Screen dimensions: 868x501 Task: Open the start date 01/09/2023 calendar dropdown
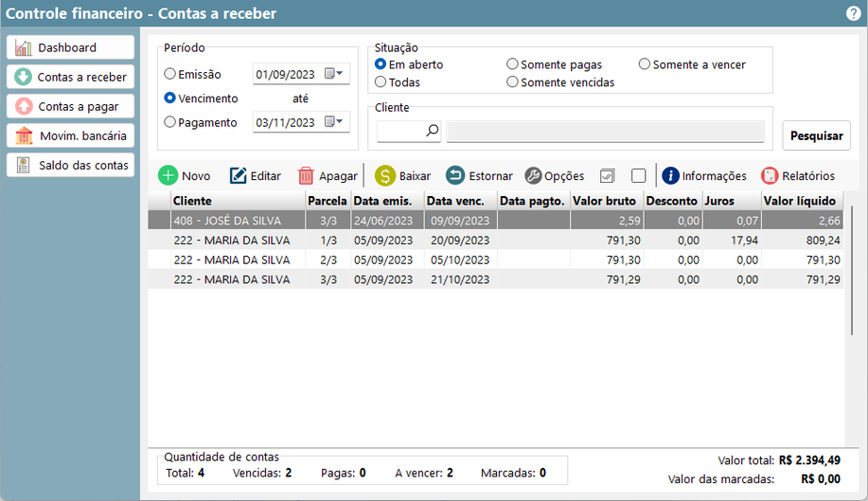point(335,74)
